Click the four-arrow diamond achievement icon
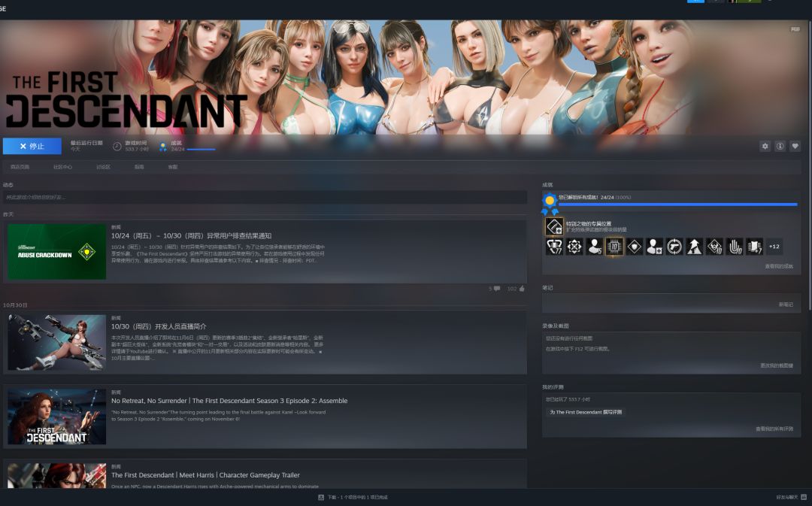This screenshot has width=812, height=506. 574,247
